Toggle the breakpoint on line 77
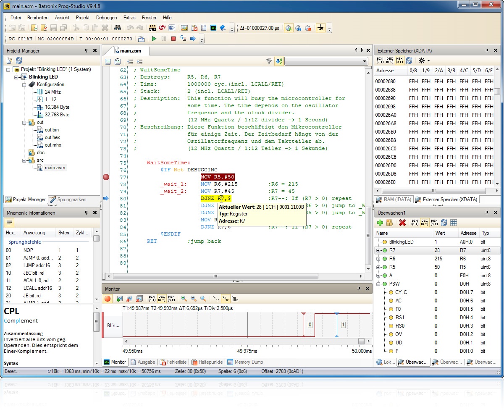Screen dimensions: 504x420 (x=106, y=177)
